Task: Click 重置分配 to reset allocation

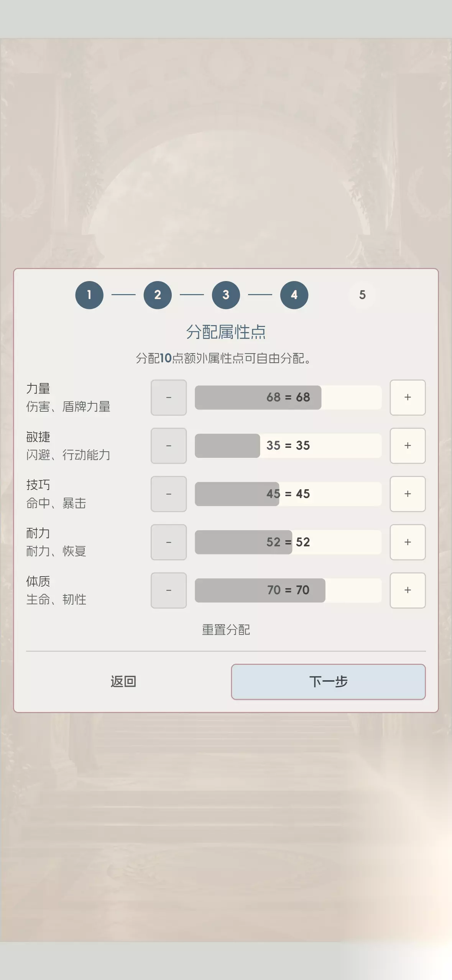Action: click(226, 630)
